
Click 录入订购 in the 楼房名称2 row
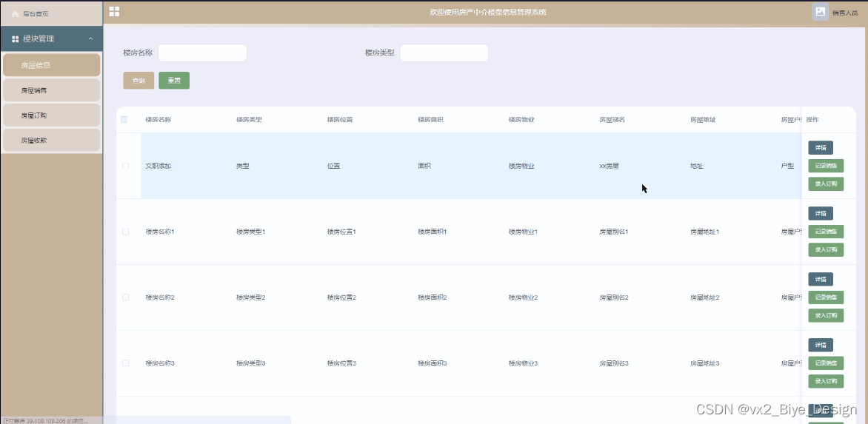click(x=826, y=315)
